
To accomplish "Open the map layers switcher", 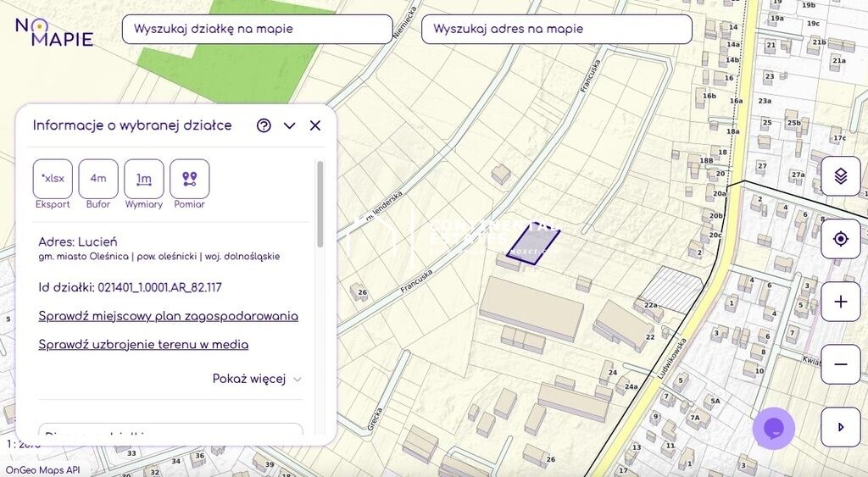I will (840, 176).
